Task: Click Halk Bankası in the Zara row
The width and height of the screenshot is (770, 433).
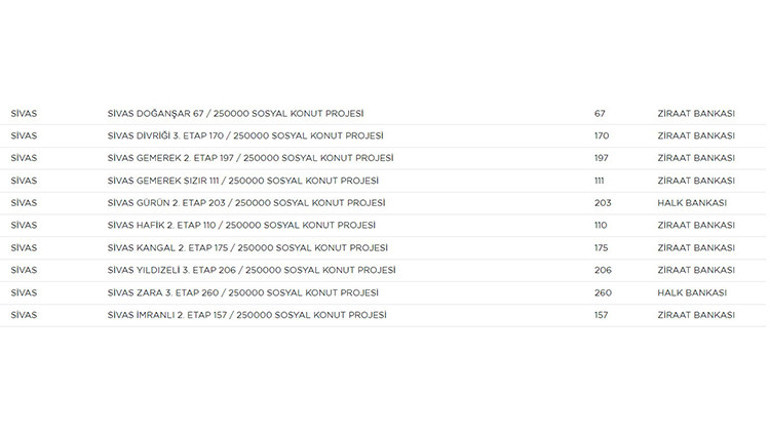Action: pos(691,293)
